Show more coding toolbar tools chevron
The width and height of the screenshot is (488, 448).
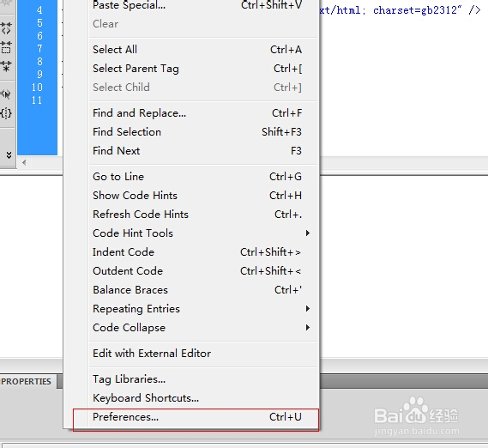pos(9,155)
